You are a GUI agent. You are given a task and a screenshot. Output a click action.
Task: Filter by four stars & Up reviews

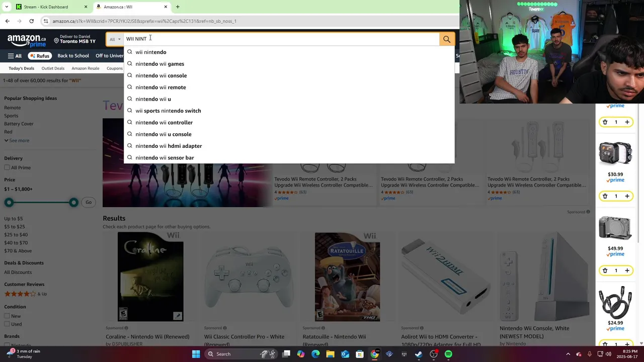26,294
